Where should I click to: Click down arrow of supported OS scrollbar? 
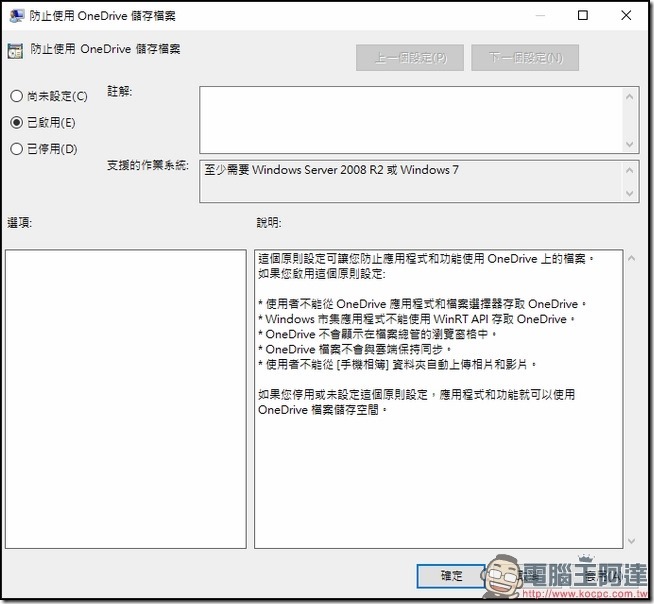(x=630, y=194)
